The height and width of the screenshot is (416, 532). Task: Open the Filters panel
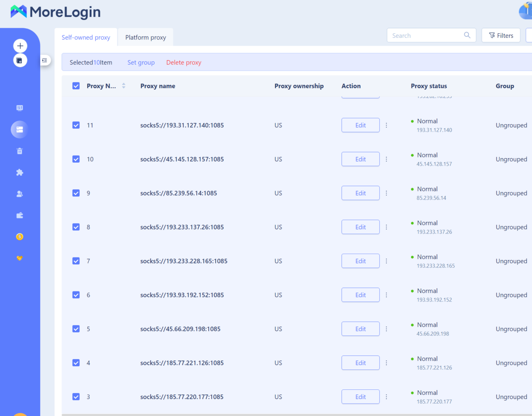point(501,36)
